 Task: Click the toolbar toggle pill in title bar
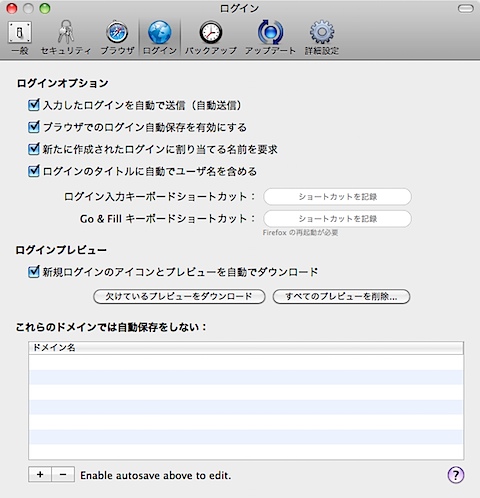(x=465, y=8)
